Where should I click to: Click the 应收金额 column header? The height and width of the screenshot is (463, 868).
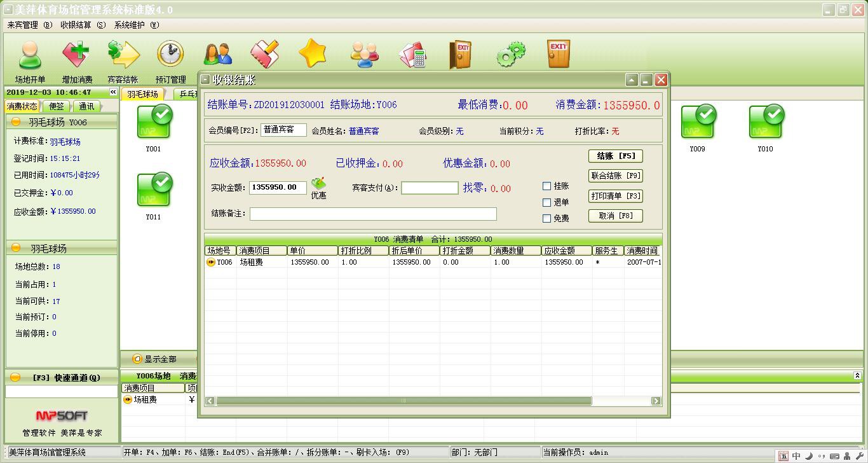(x=567, y=251)
